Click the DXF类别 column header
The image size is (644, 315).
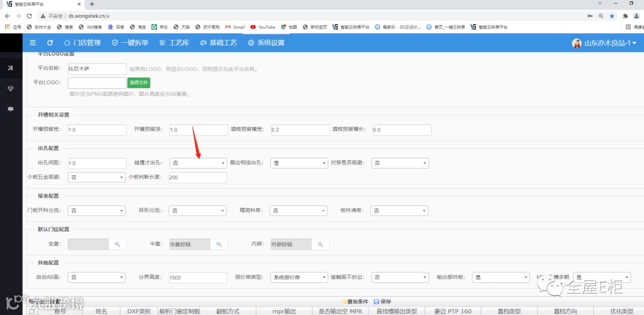(x=139, y=311)
